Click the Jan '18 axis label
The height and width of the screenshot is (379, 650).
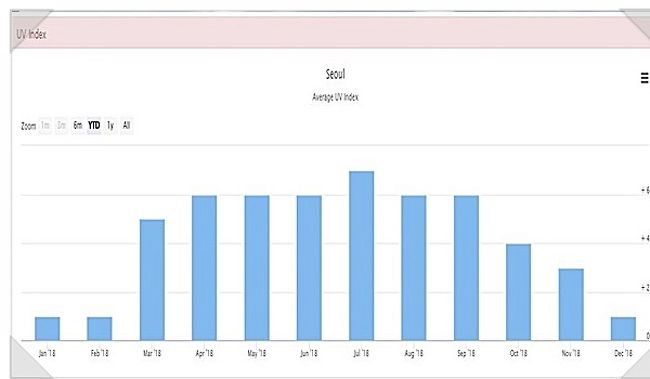(47, 353)
